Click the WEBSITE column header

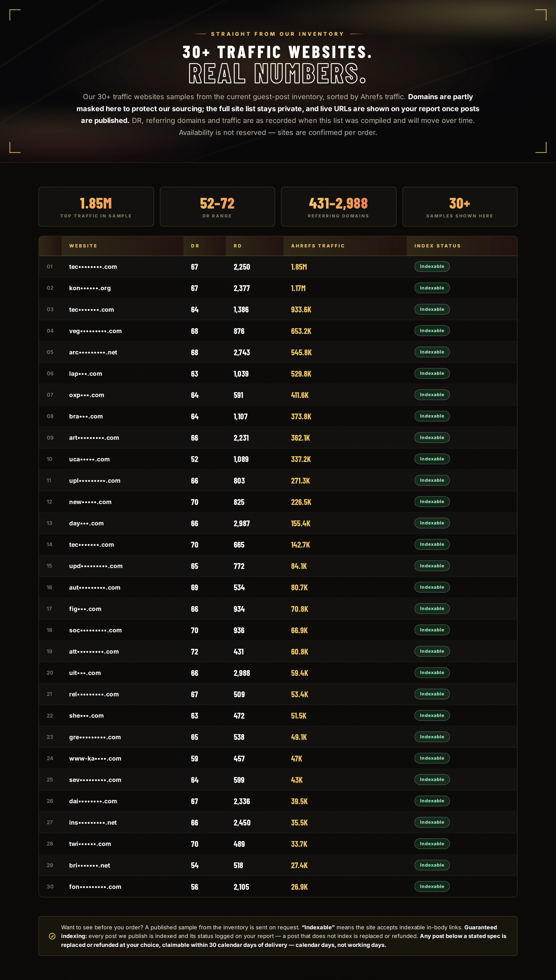(x=83, y=246)
